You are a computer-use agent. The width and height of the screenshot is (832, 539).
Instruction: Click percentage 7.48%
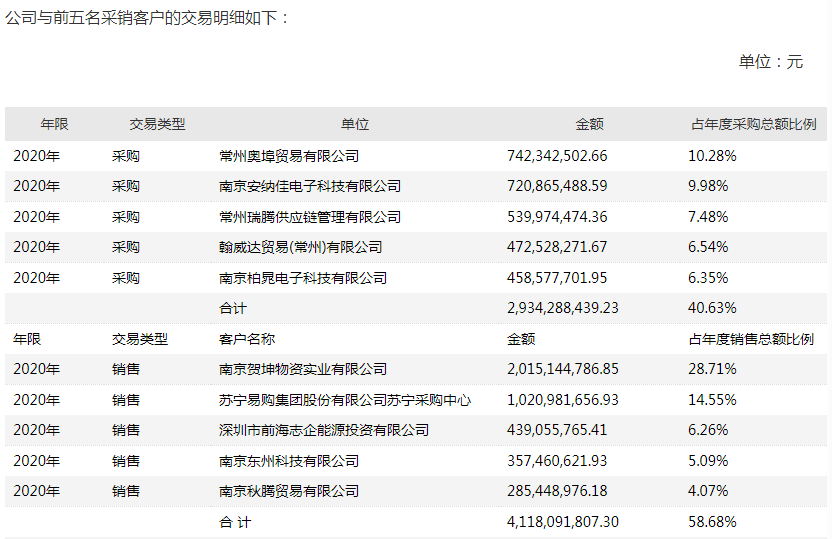click(x=708, y=217)
